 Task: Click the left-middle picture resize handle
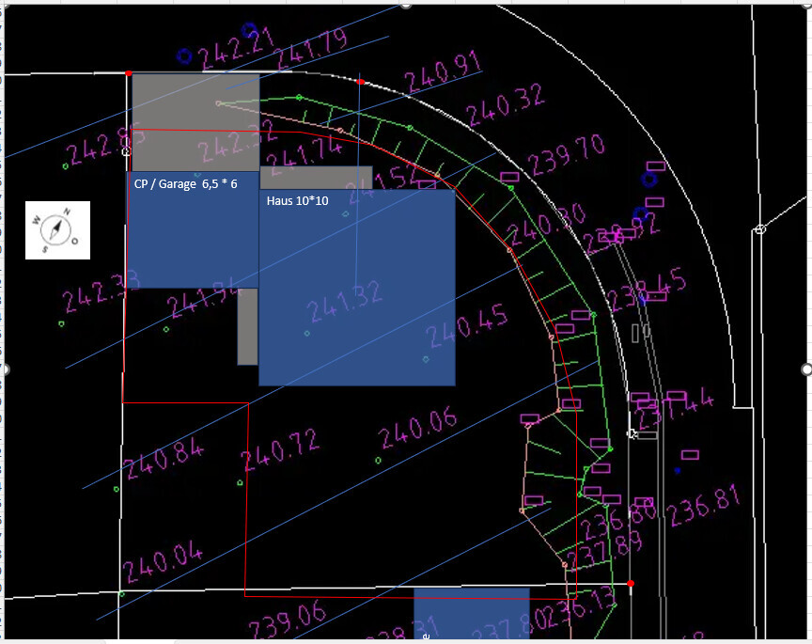coord(3,369)
